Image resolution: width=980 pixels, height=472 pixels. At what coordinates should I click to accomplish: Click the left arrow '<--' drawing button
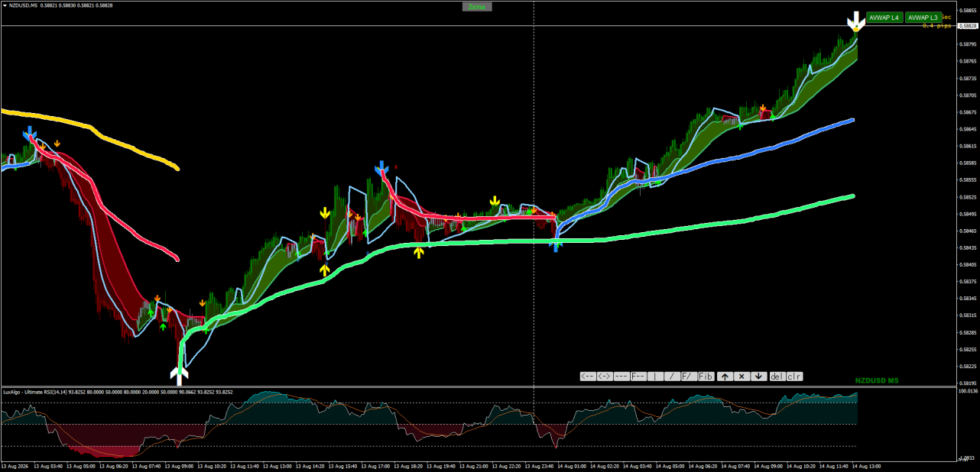click(x=588, y=376)
